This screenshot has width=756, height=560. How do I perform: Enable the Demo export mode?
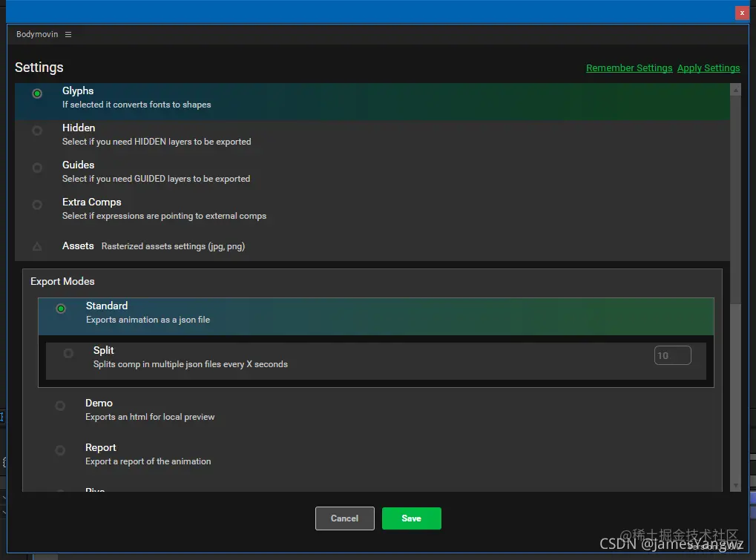pos(60,406)
